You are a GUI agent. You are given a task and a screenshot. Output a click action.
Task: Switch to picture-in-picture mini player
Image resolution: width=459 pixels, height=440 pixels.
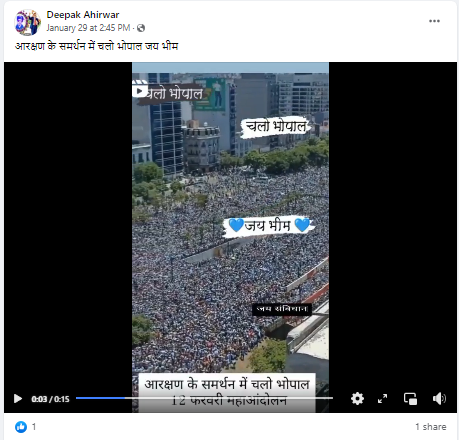click(410, 399)
